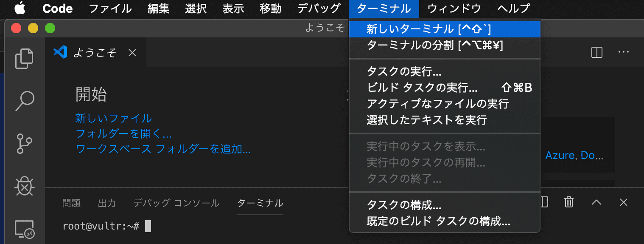The image size is (644, 244).
Task: Click in the terminal prompt area
Action: [x=255, y=227]
